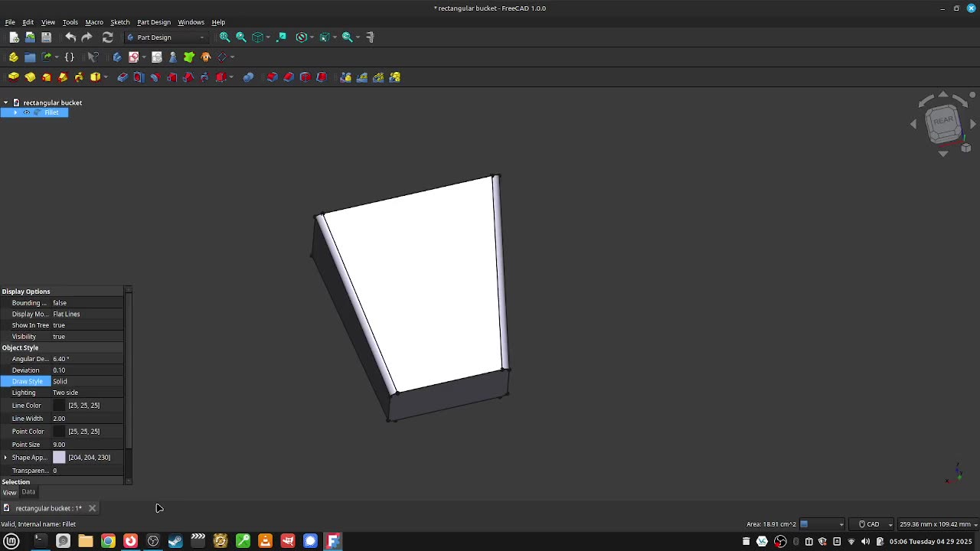Viewport: 980px width, 551px height.
Task: Create a new Part container
Action: click(x=14, y=57)
